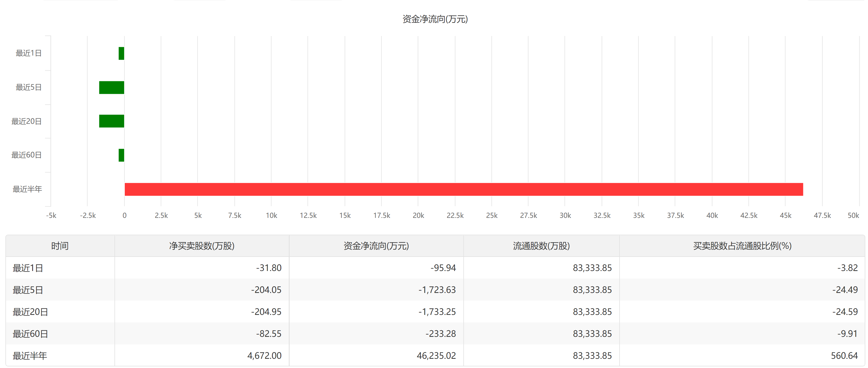The width and height of the screenshot is (868, 368).
Task: Click the 资金净流向(万元) table column header
Action: (376, 246)
